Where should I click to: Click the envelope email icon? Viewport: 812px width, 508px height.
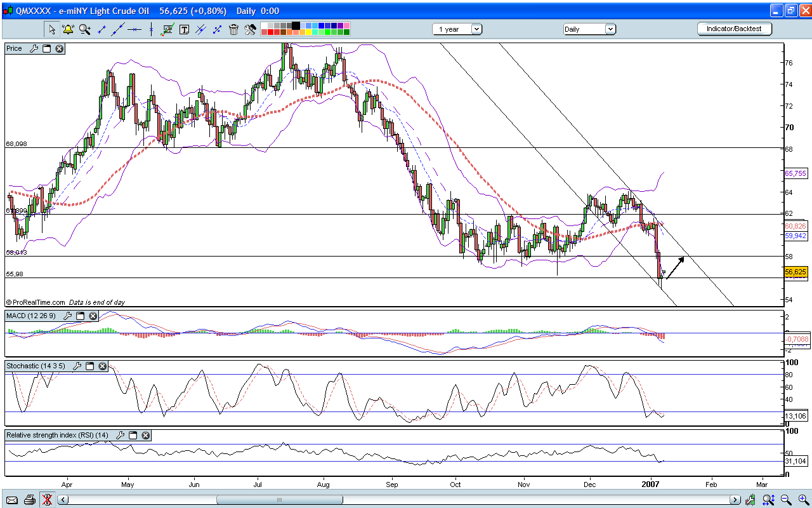(x=12, y=500)
